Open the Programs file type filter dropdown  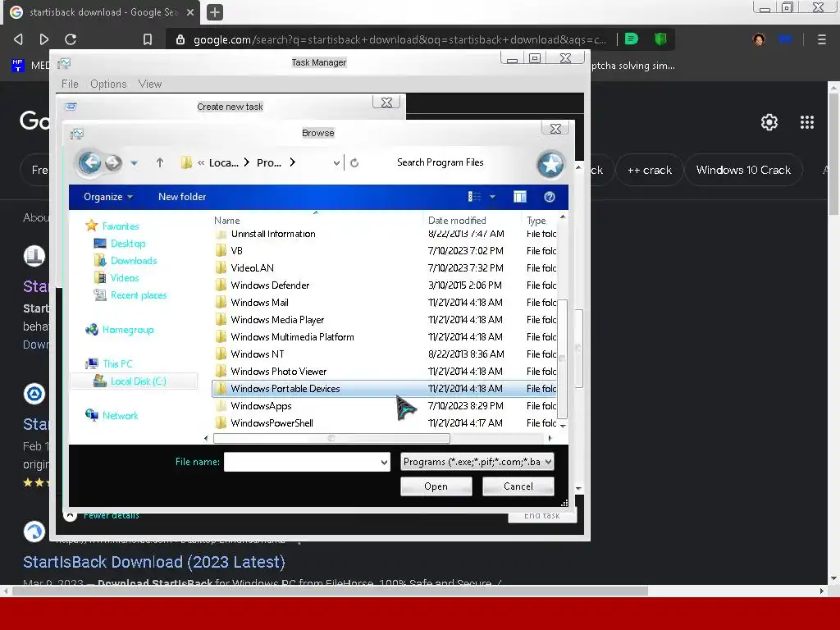(477, 462)
